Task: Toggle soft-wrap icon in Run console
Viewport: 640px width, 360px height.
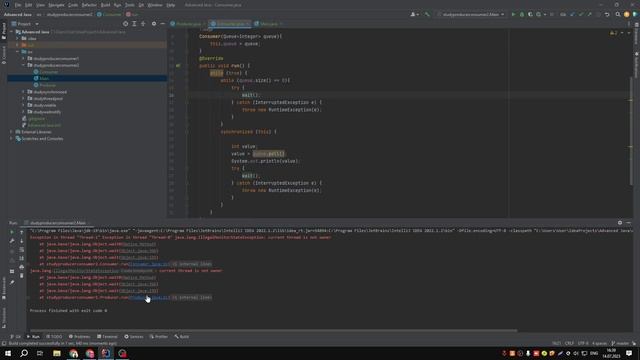Action: (22, 249)
